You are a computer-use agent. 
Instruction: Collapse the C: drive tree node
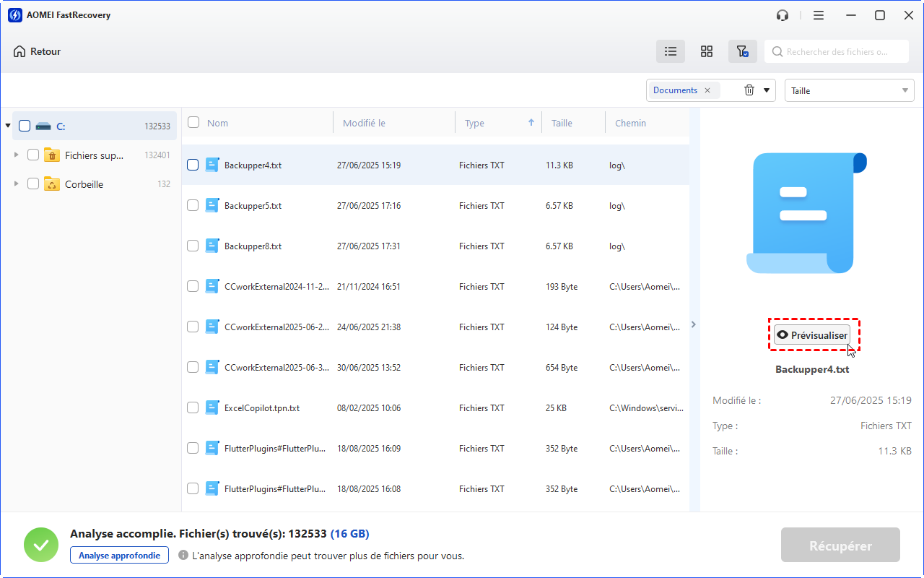pyautogui.click(x=8, y=126)
